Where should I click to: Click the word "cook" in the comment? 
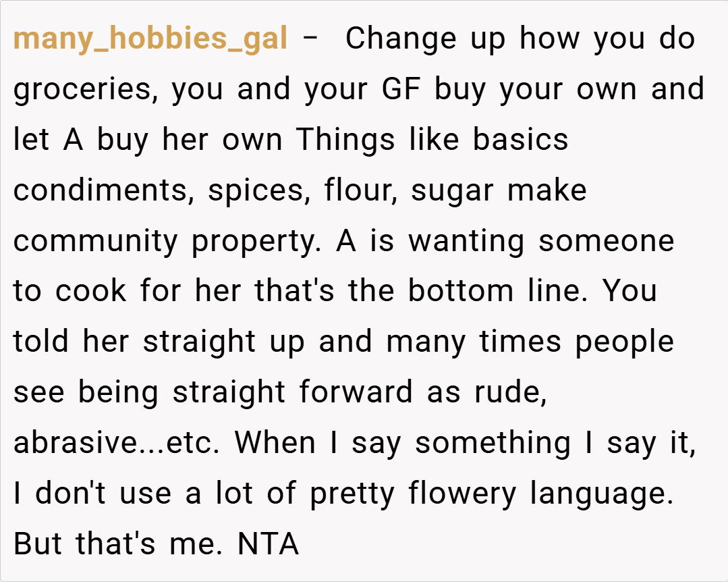click(x=90, y=292)
